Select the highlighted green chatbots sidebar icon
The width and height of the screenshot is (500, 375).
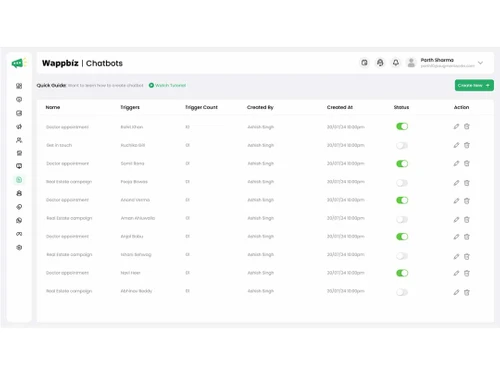[x=19, y=180]
